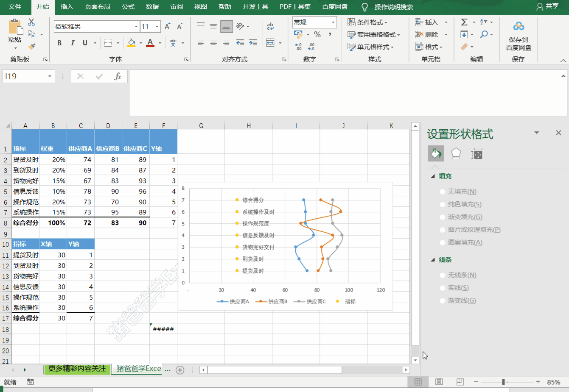Toggle Bold formatting
This screenshot has height=392, width=569.
[59, 43]
